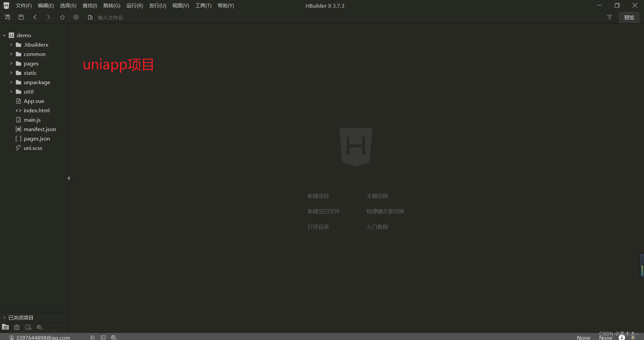This screenshot has height=340, width=644.
Task: Click the 新建空白文件 link
Action: (323, 211)
